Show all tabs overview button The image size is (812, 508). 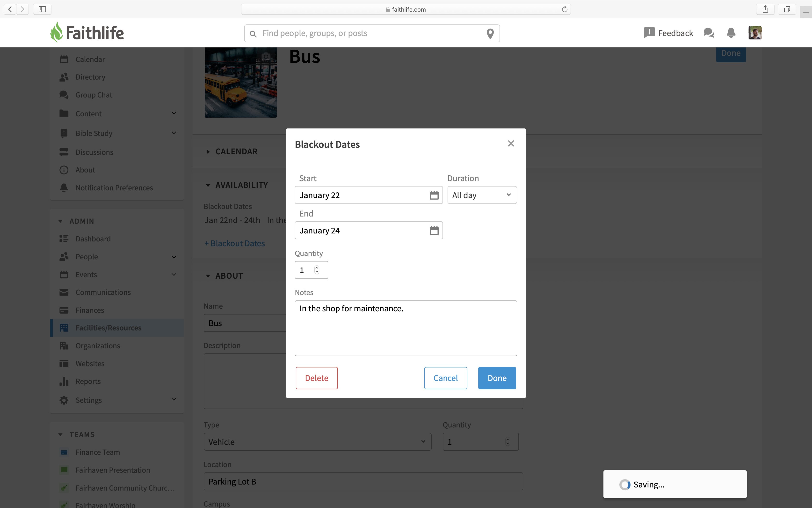787,9
